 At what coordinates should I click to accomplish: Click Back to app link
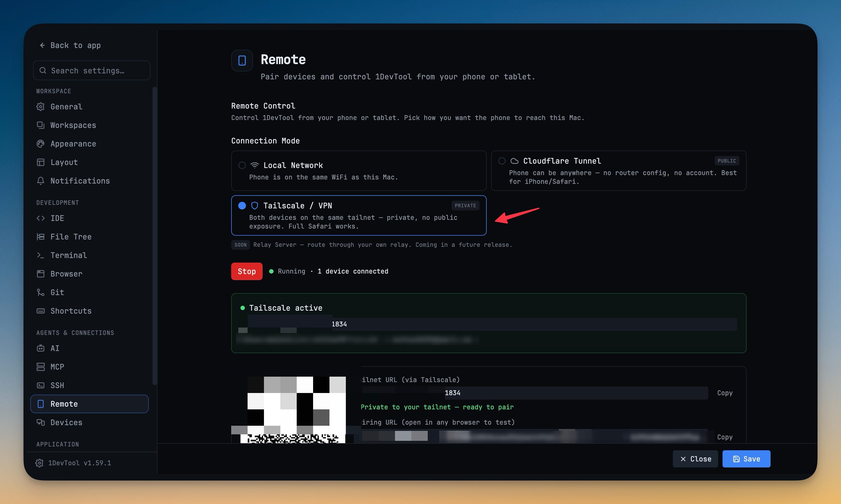70,45
